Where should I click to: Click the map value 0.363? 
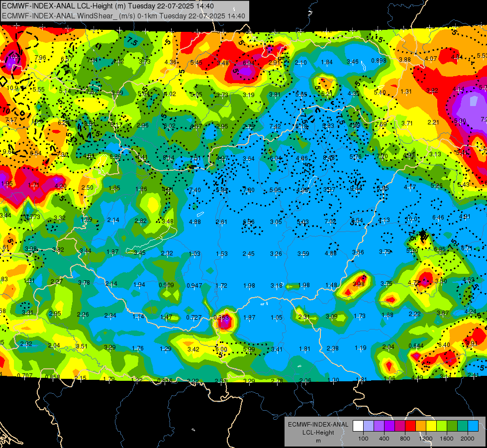pos(221,318)
